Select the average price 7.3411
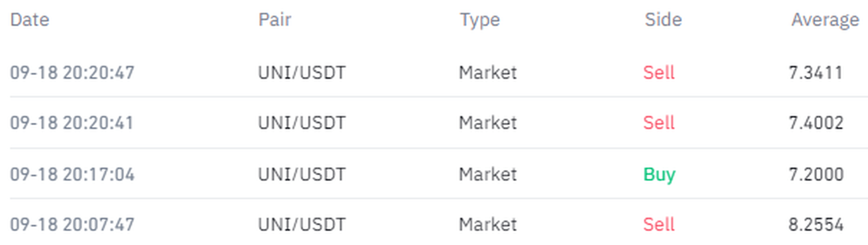Image resolution: width=868 pixels, height=245 pixels. coord(816,73)
